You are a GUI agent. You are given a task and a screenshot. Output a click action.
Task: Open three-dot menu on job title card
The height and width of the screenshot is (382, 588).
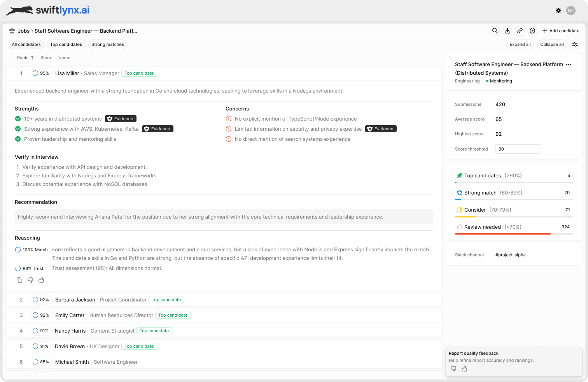(569, 65)
